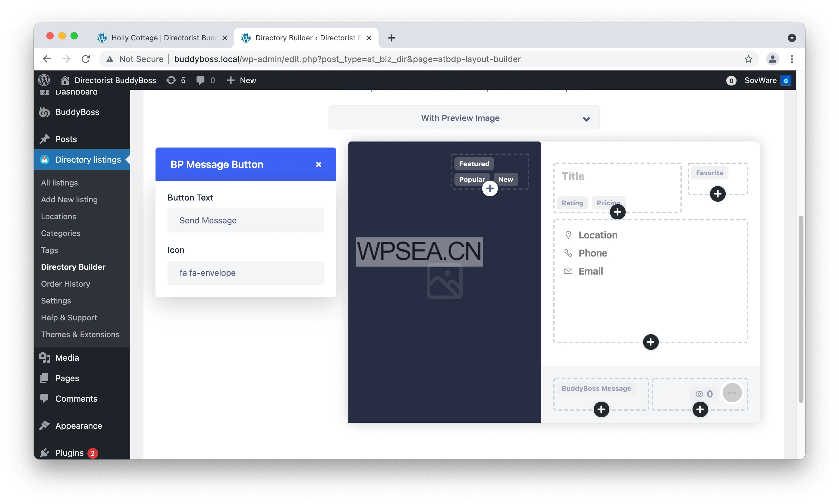Open the New content menu in admin bar
The image size is (839, 504).
coord(241,80)
